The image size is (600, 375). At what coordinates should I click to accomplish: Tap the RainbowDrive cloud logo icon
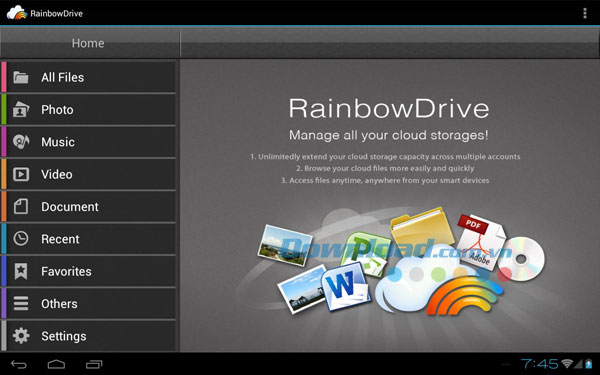pos(17,13)
